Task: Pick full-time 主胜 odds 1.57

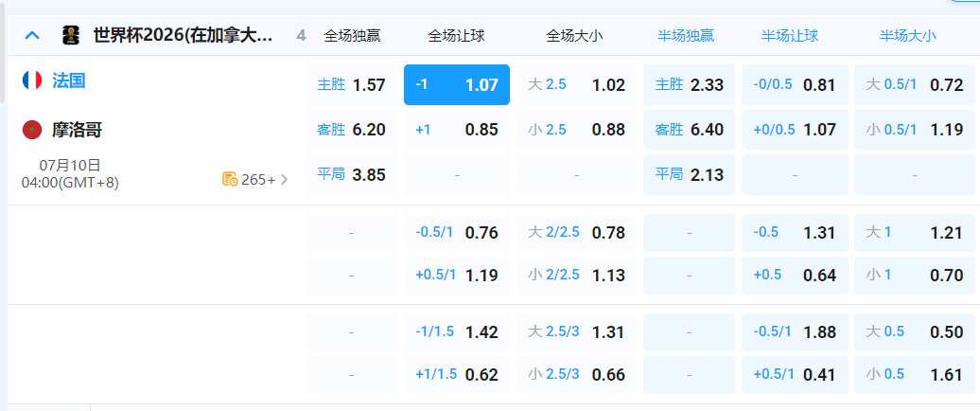Action: coord(351,84)
